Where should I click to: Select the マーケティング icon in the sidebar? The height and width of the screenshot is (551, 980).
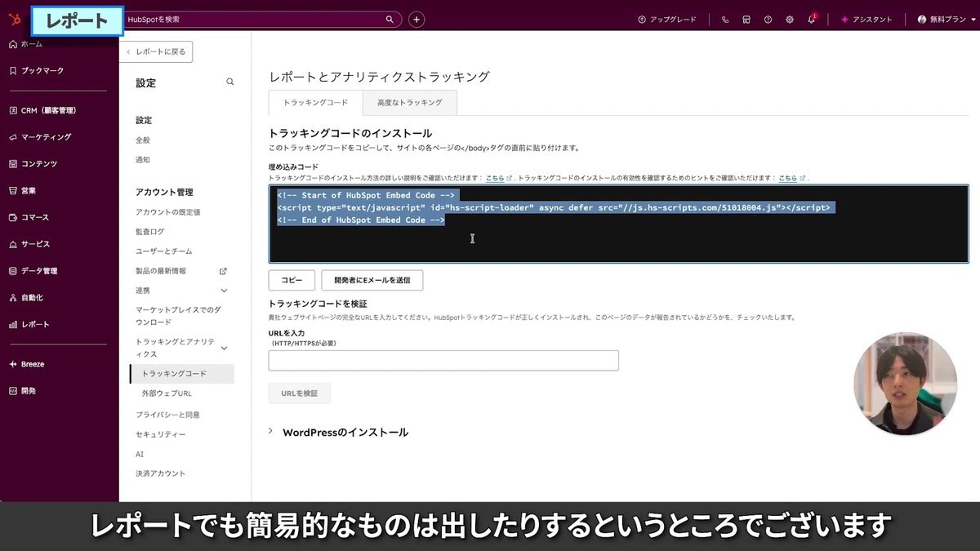coord(38,136)
